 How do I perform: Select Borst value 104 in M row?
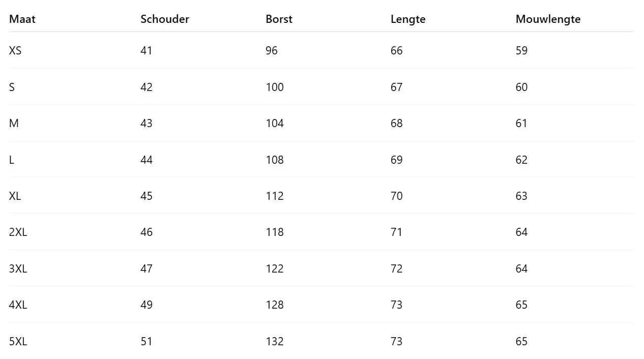click(275, 124)
